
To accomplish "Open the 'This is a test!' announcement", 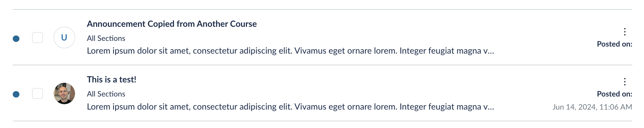I will pos(112,79).
